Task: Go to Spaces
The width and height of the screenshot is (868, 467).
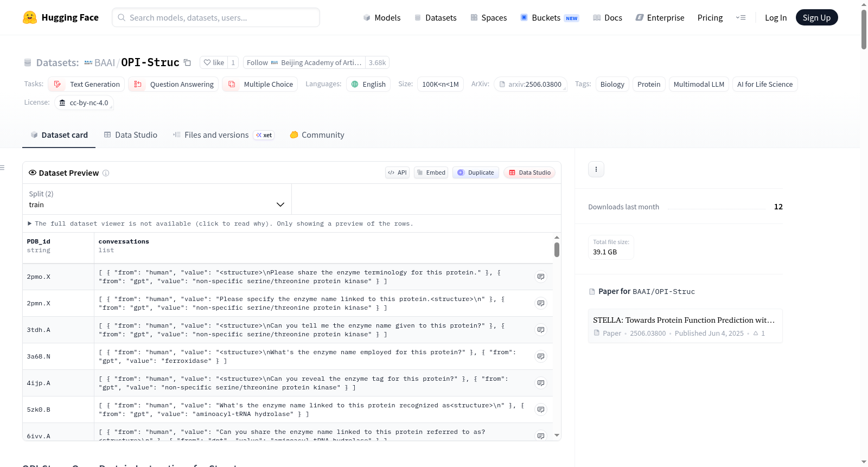Action: (x=488, y=17)
